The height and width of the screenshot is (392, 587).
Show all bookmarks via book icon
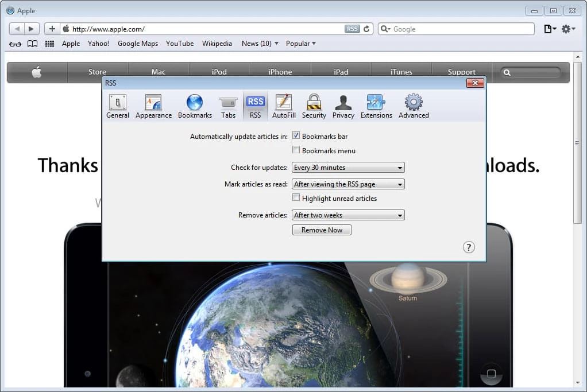[33, 44]
